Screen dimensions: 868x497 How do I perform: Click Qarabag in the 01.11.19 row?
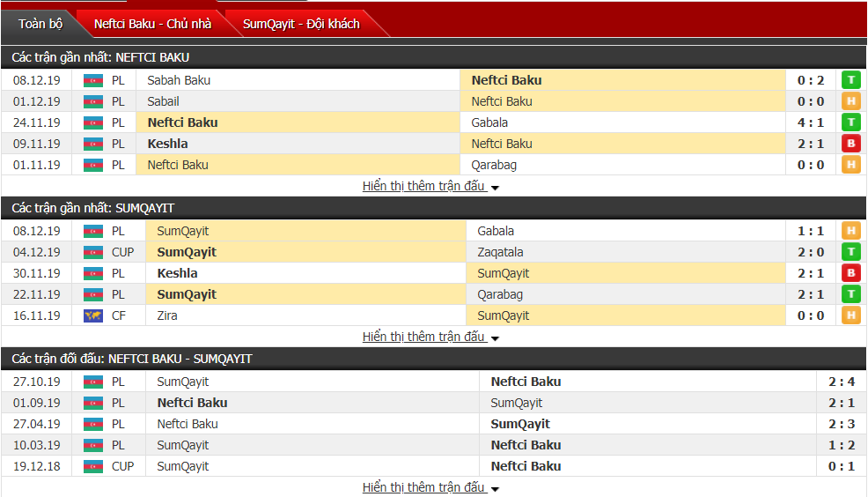point(494,165)
